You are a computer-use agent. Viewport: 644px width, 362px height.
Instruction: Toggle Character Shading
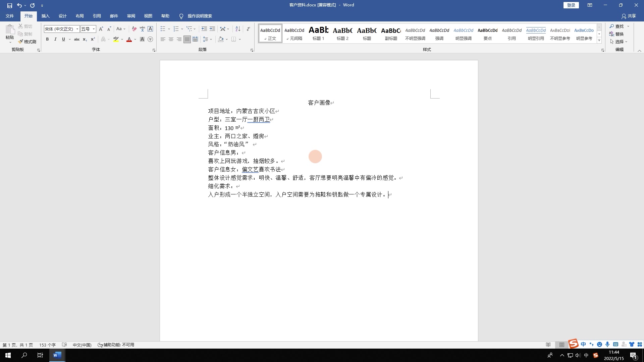[142, 39]
